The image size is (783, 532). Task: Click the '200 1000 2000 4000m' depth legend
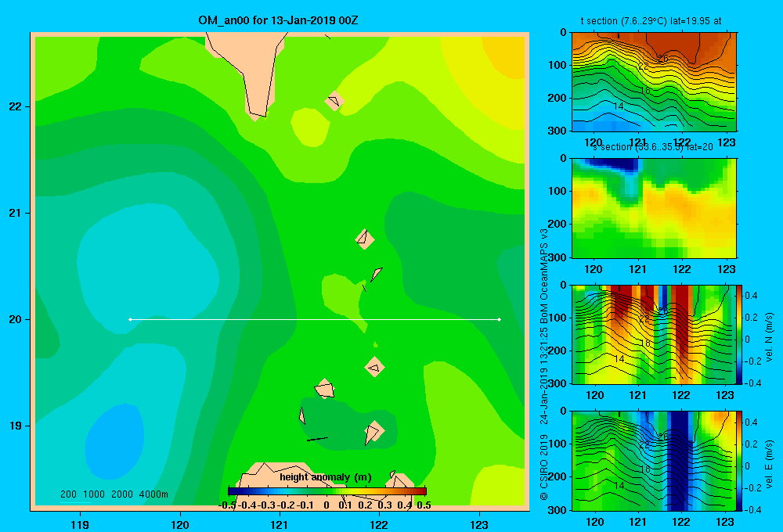[114, 494]
